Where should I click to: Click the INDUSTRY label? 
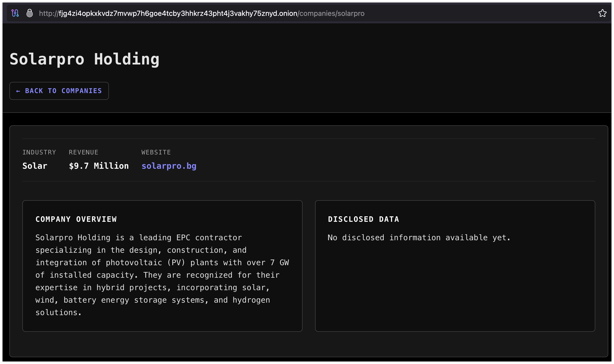[39, 152]
